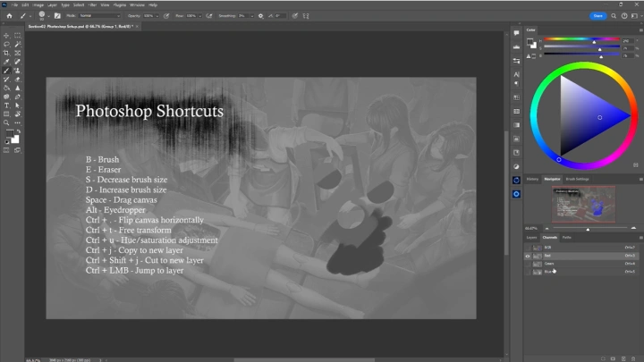Reset default foreground and background colors
This screenshot has width=644, height=362.
(6, 142)
